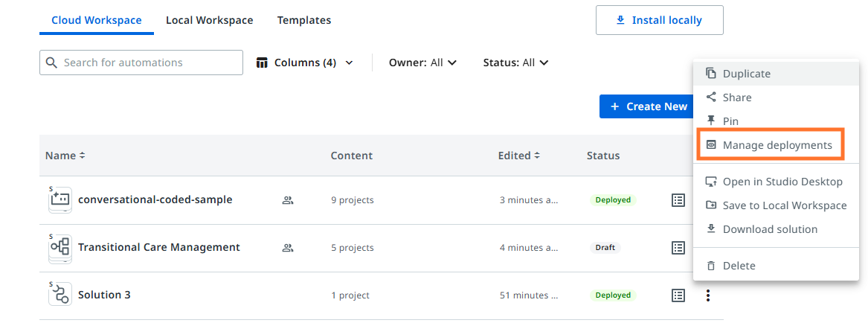
Task: Choose Download solution menu entry
Action: [x=776, y=228]
